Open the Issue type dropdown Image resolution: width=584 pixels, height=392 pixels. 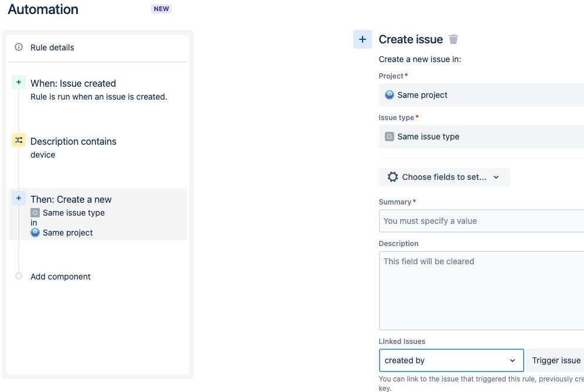point(481,137)
